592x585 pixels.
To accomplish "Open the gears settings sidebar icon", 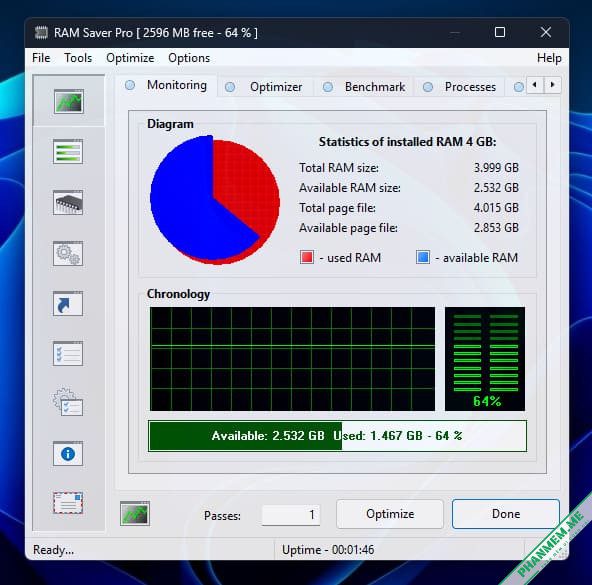I will coord(68,253).
